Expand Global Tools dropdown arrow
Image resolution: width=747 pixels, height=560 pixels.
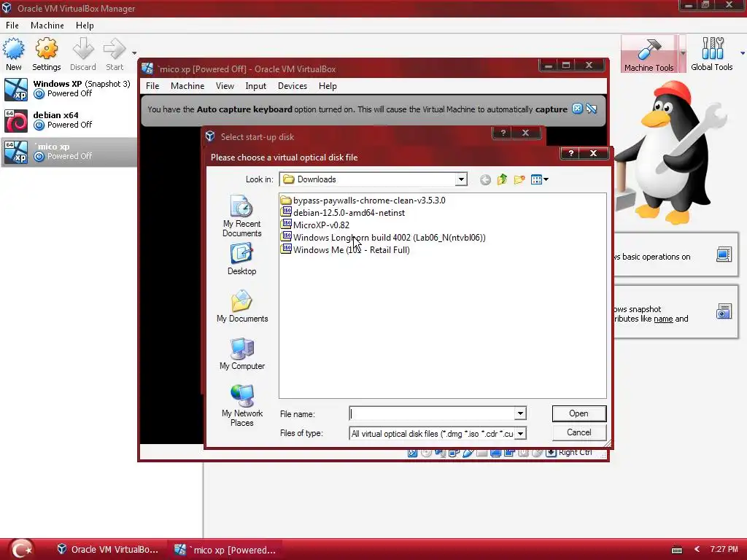(742, 53)
